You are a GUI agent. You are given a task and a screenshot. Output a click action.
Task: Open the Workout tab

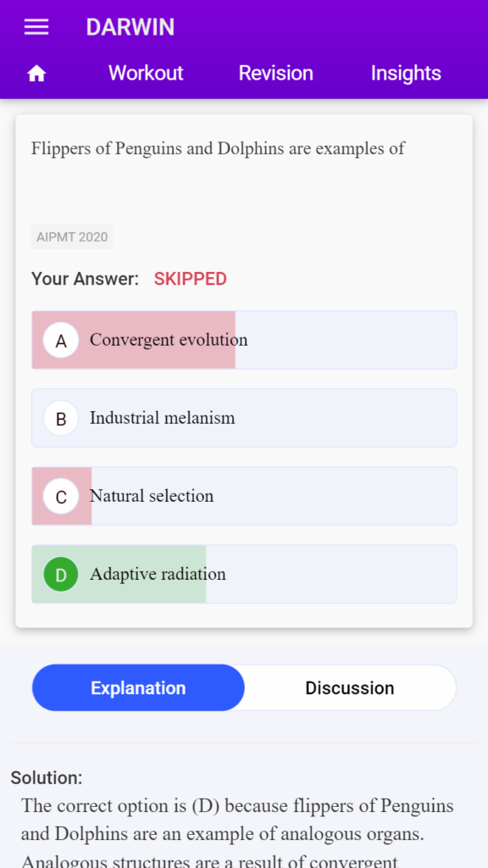[146, 73]
